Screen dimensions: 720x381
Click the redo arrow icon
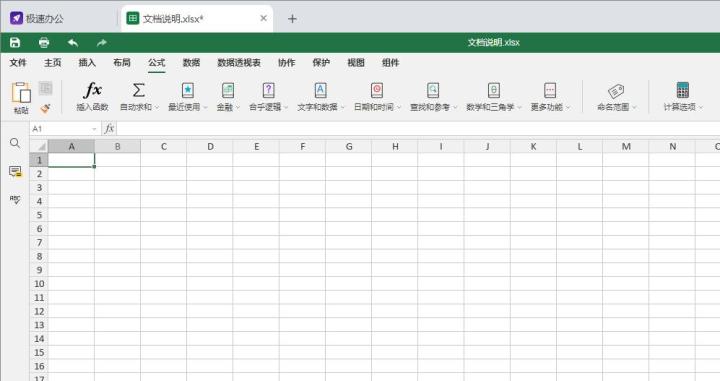101,43
